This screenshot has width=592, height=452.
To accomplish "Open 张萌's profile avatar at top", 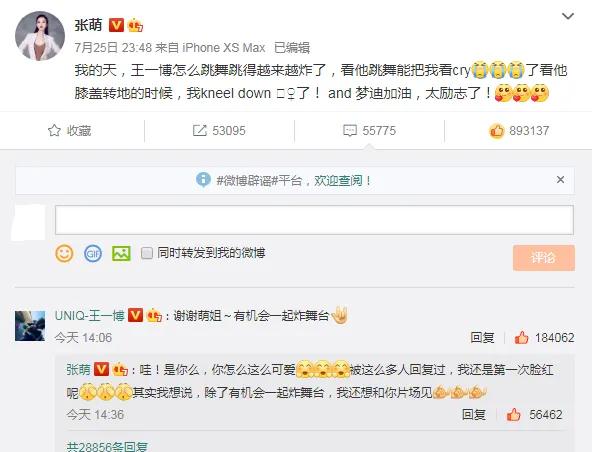I will [40, 36].
